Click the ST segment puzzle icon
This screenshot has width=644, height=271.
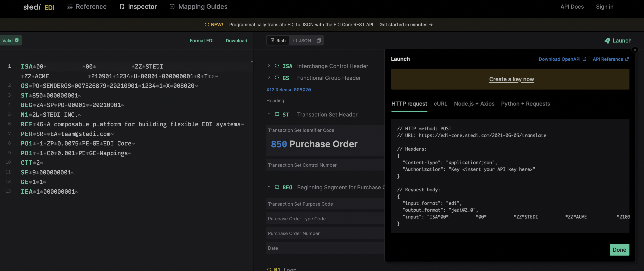coord(277,114)
